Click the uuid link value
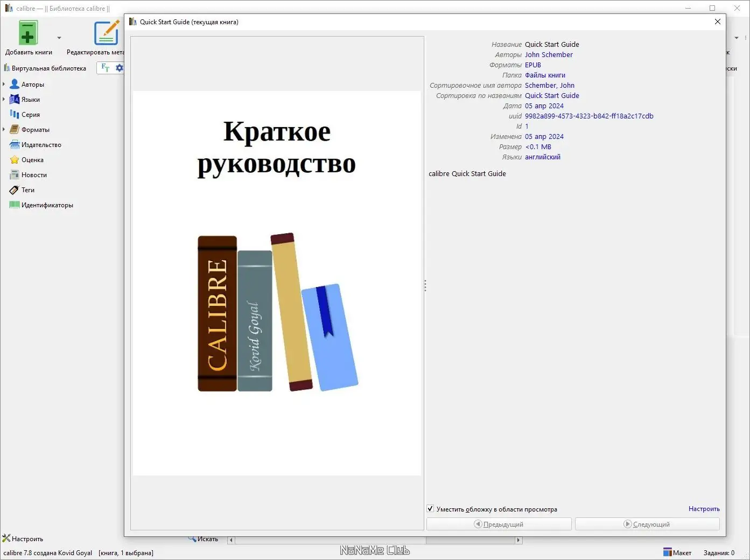Image resolution: width=750 pixels, height=560 pixels. [x=589, y=116]
